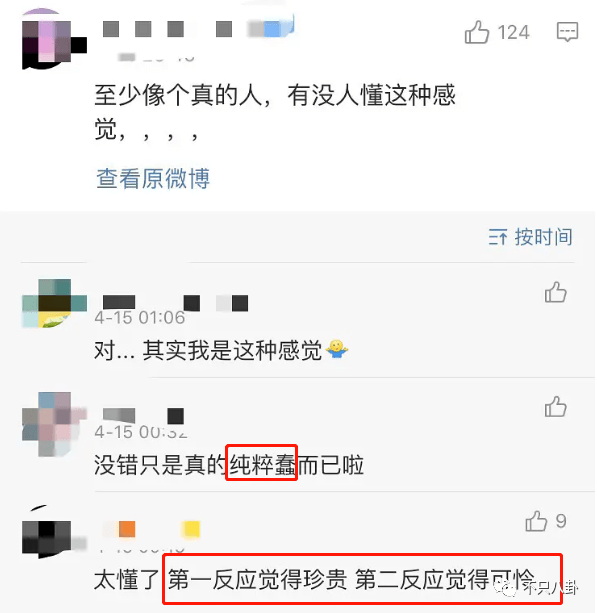The height and width of the screenshot is (613, 597).
Task: Tap the blurred username of the top commenter
Action: pyautogui.click(x=198, y=29)
